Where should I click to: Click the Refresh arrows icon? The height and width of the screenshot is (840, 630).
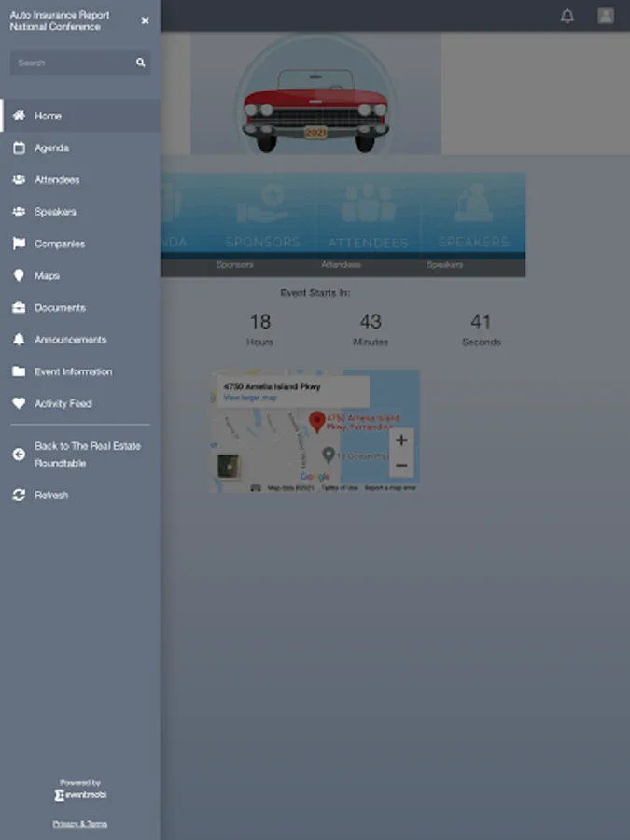click(x=19, y=495)
